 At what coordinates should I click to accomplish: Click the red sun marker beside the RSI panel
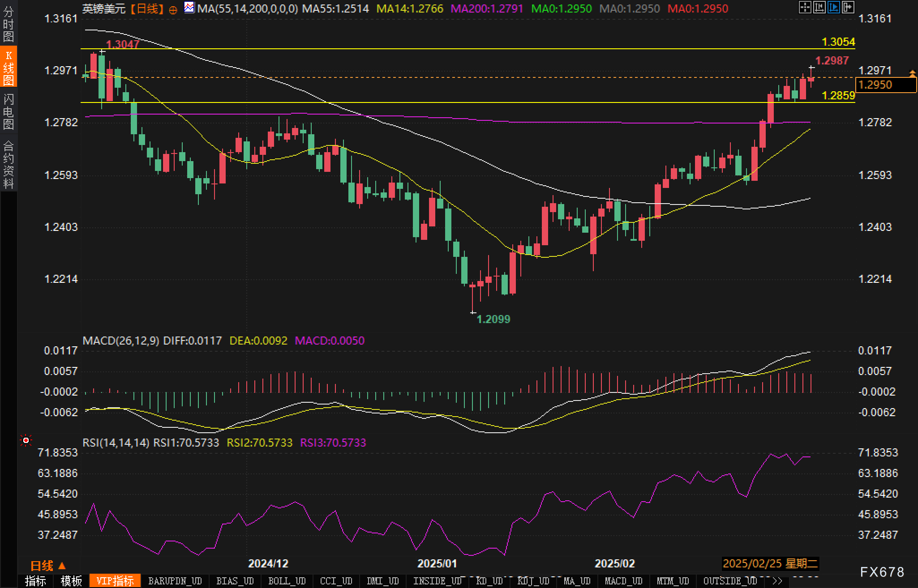coord(26,441)
